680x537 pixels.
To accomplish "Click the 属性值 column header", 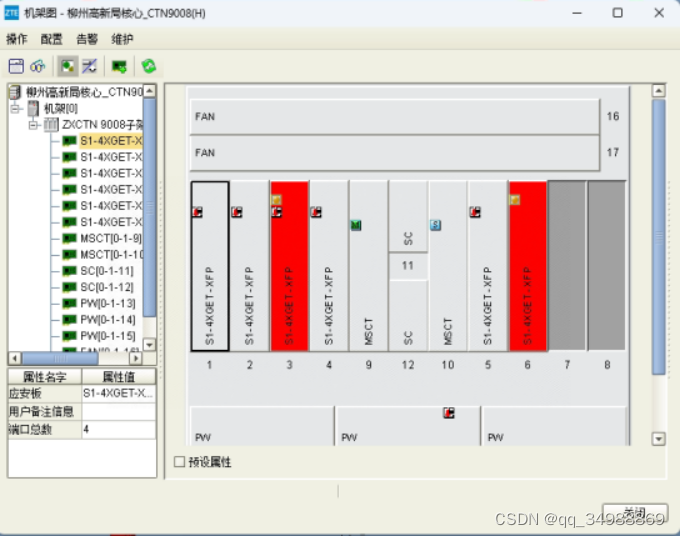I will [119, 377].
